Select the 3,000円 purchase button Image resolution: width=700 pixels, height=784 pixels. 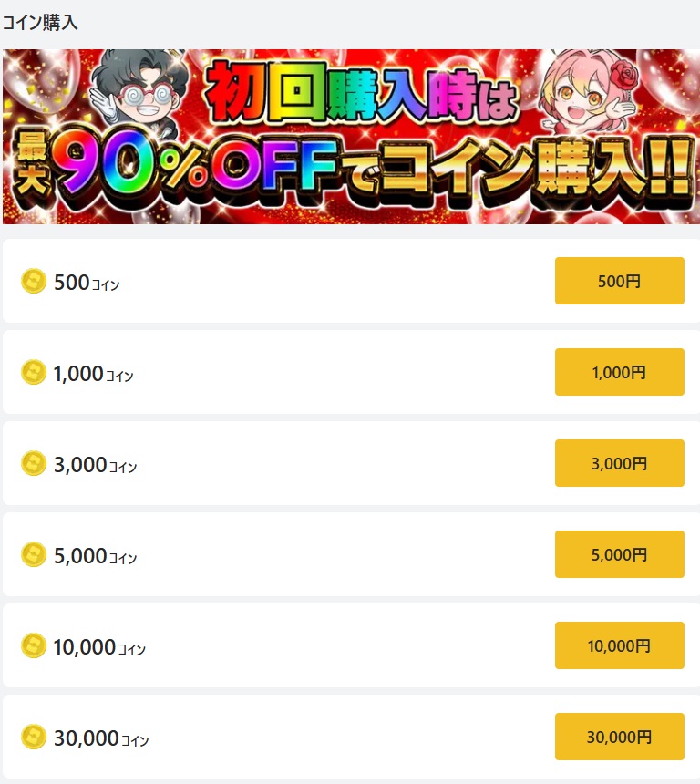click(x=620, y=463)
